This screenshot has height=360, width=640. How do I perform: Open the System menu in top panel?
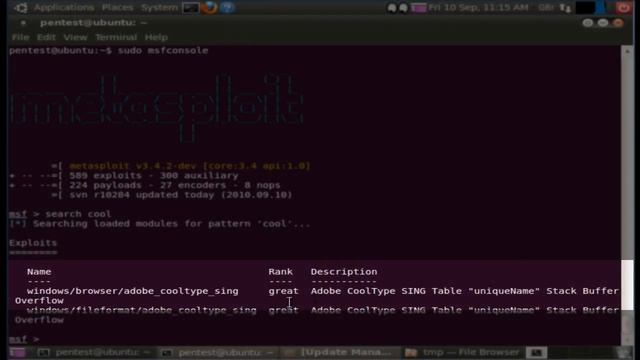pos(159,7)
